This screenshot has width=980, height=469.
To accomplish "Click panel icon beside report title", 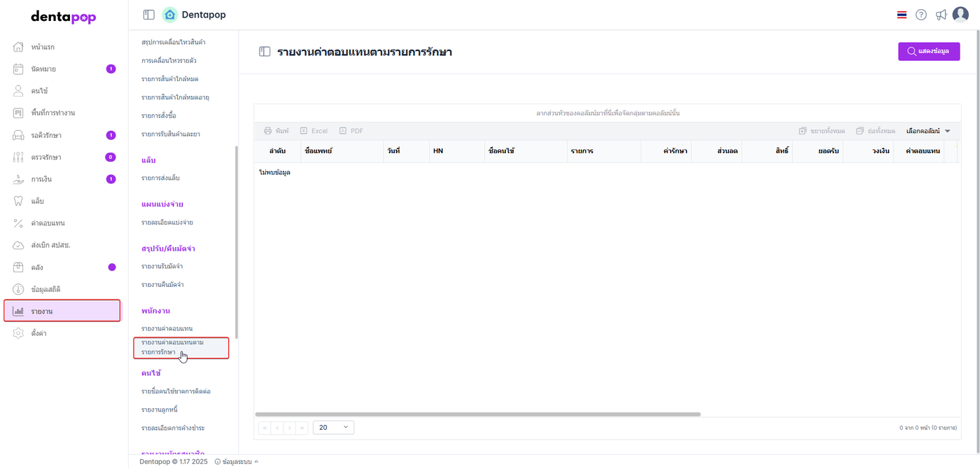I will (x=265, y=52).
